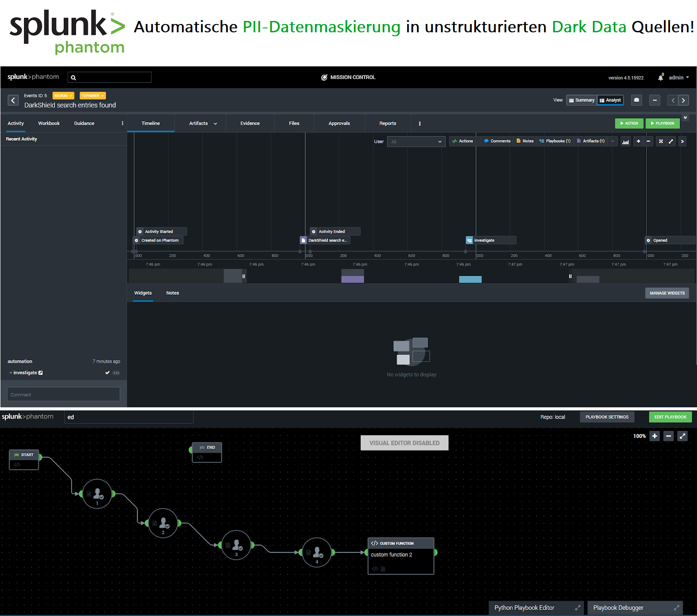Open the Evidence tab

click(250, 124)
